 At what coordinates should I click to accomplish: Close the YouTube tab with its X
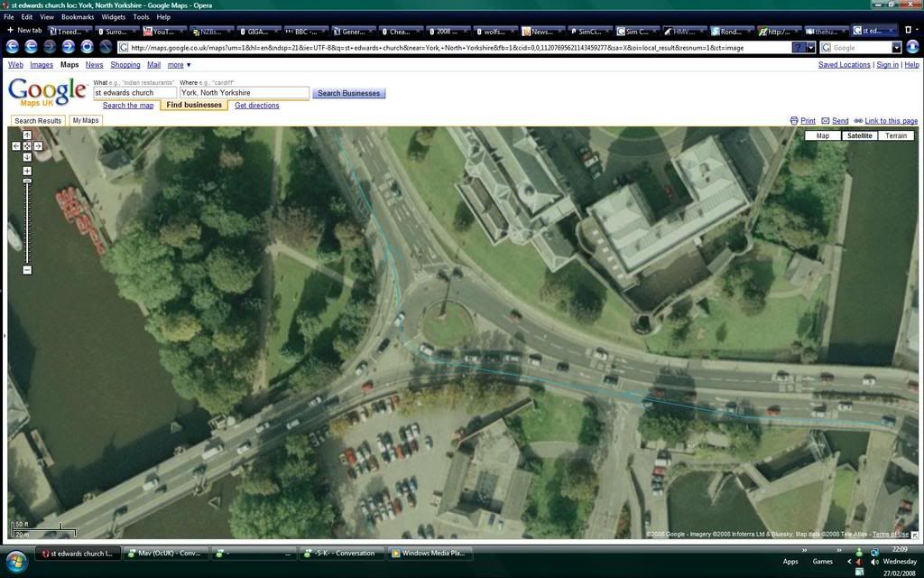pos(183,32)
